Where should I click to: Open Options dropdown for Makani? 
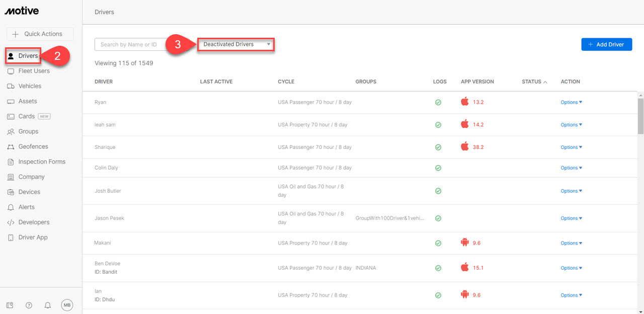pyautogui.click(x=571, y=243)
